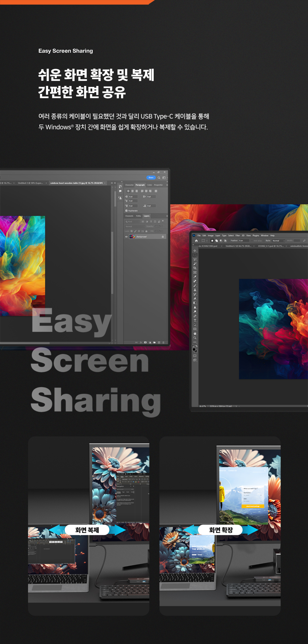Expand the layer filter Kind dropdown
The image size is (308, 644).
132,222
